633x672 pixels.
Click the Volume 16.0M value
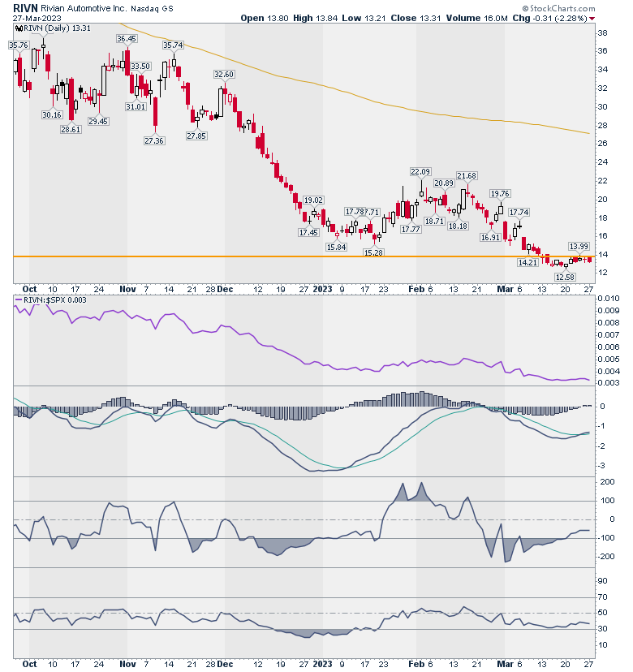476,18
